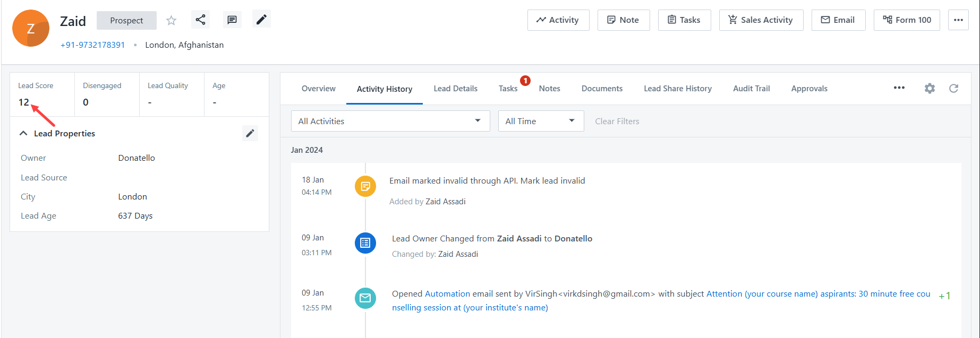Refresh the activity list
Image resolution: width=980 pixels, height=338 pixels.
click(953, 89)
